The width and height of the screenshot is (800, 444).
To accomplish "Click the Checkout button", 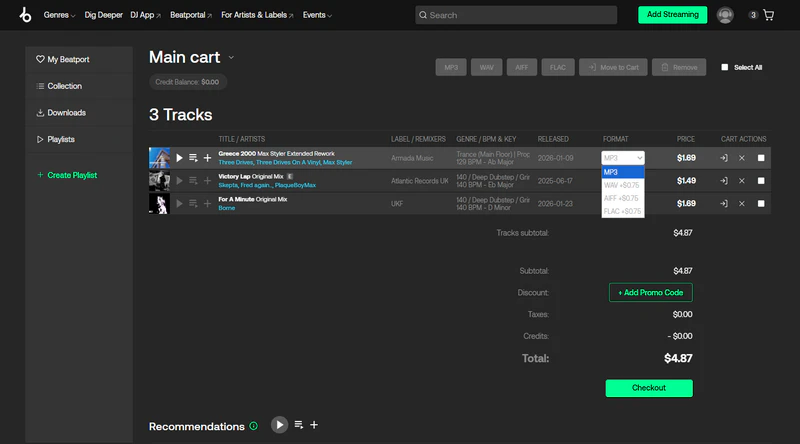I will pyautogui.click(x=648, y=388).
